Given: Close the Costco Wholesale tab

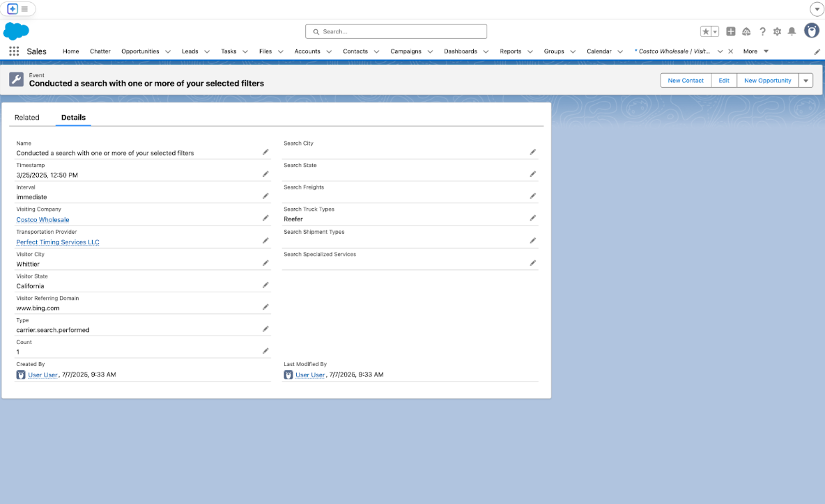Looking at the screenshot, I should [730, 52].
